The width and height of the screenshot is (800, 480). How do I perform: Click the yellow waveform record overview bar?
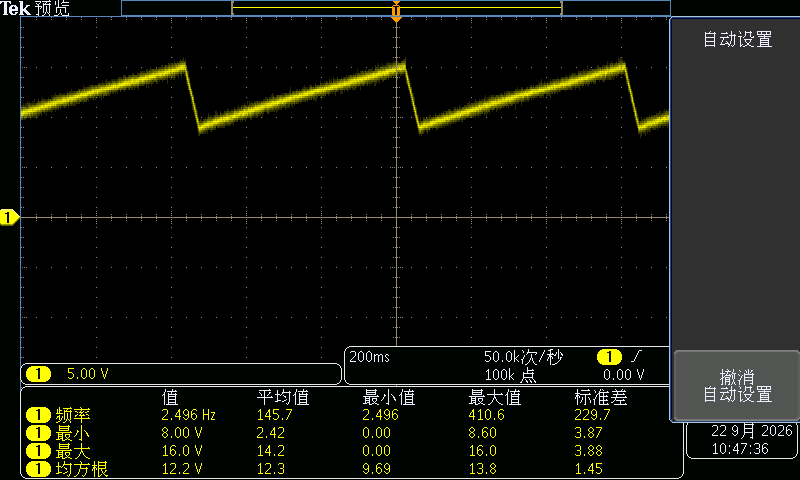(x=396, y=8)
